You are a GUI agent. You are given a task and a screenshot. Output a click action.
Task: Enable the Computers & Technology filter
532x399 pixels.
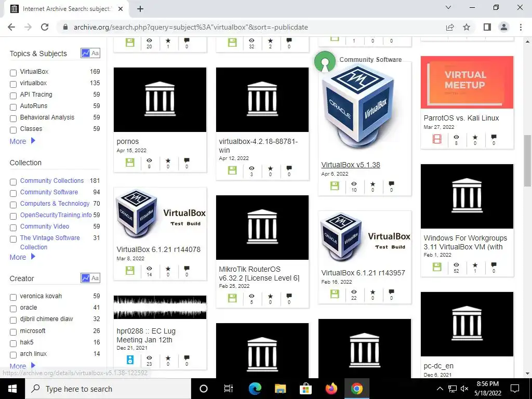pos(13,205)
